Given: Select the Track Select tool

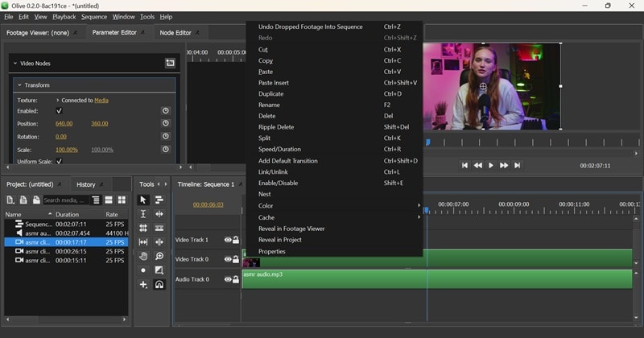Looking at the screenshot, I should tap(159, 200).
